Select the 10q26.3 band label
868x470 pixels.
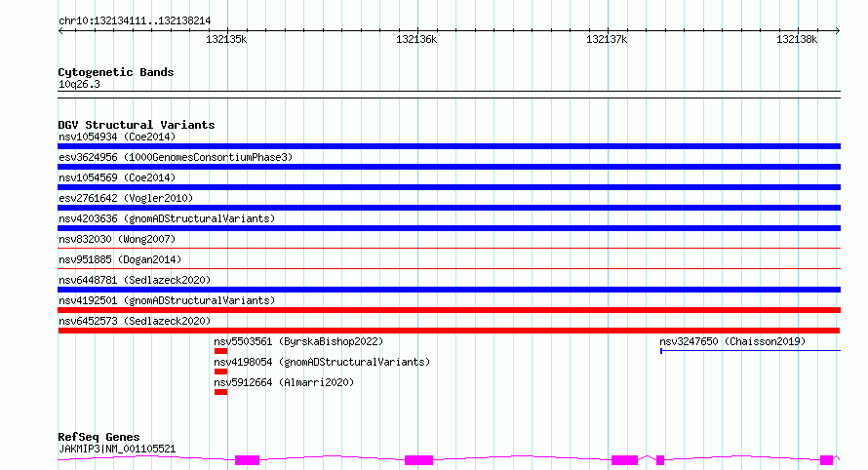(x=79, y=85)
